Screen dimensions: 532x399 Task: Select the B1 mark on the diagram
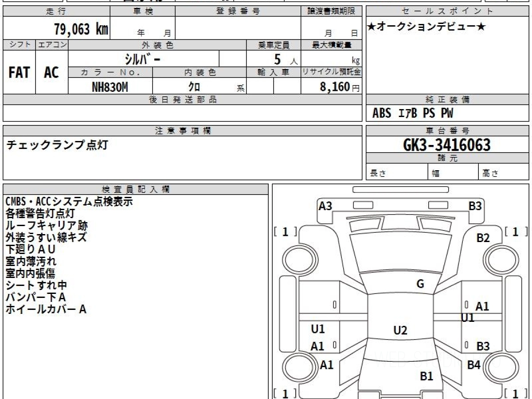point(426,376)
